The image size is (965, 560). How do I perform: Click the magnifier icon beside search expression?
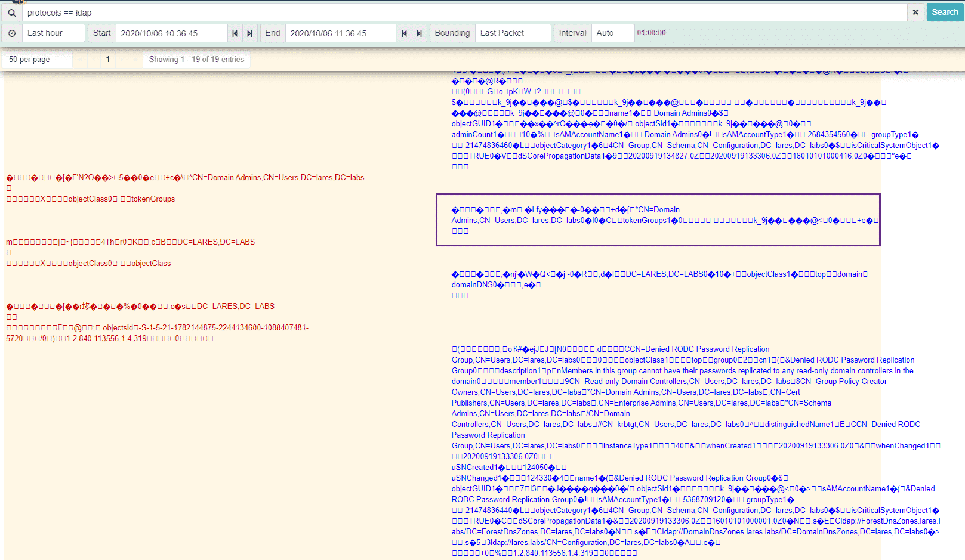coord(12,13)
